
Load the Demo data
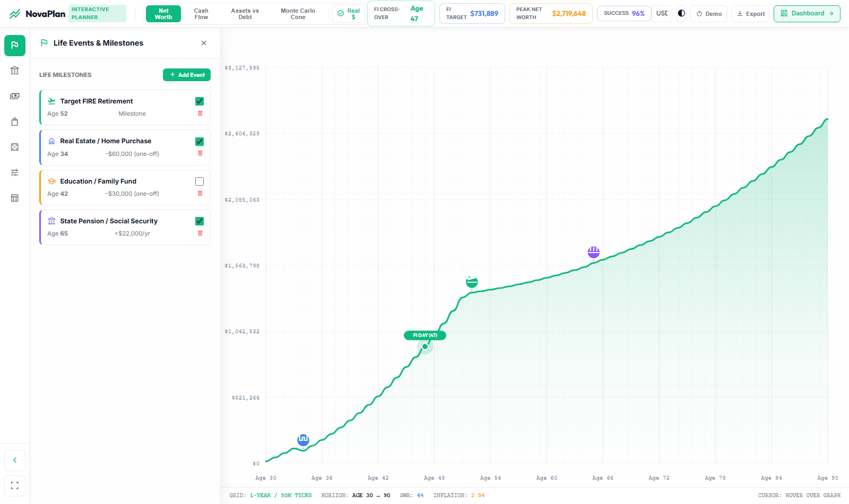click(709, 14)
